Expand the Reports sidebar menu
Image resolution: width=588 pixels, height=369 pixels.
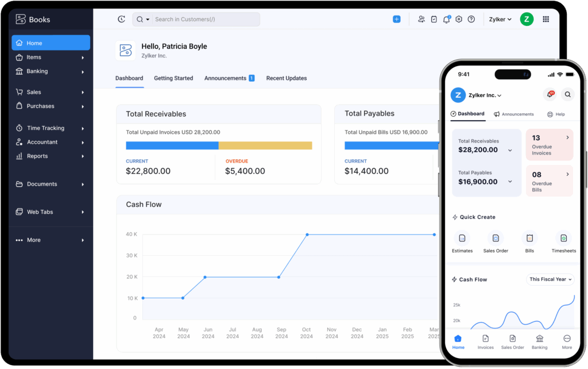51,156
